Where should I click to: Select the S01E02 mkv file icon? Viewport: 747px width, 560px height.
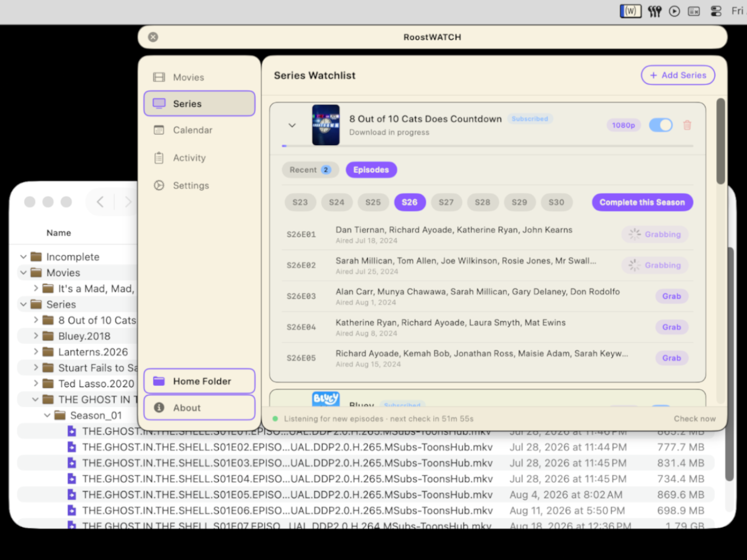71,447
